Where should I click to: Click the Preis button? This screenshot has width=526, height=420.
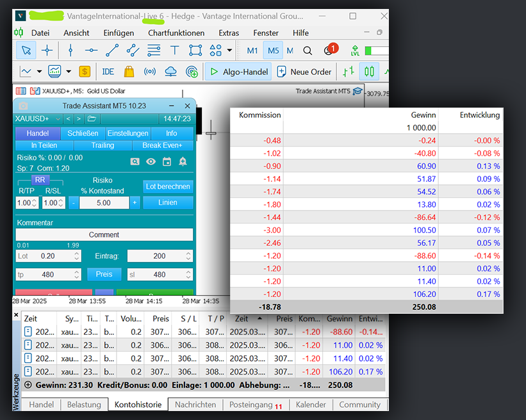coord(104,274)
